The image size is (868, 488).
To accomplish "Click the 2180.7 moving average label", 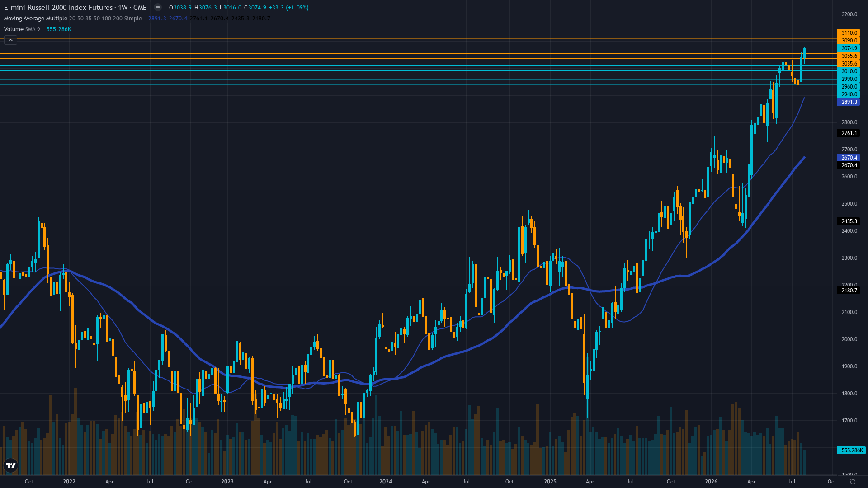I will click(x=849, y=291).
